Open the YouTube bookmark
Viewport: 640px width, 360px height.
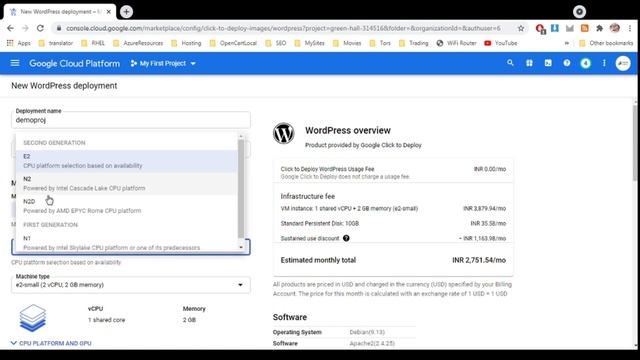tap(500, 43)
